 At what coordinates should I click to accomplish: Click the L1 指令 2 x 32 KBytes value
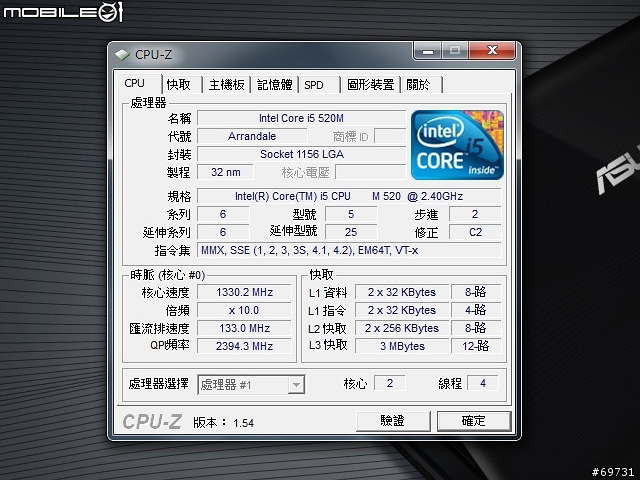click(x=402, y=310)
